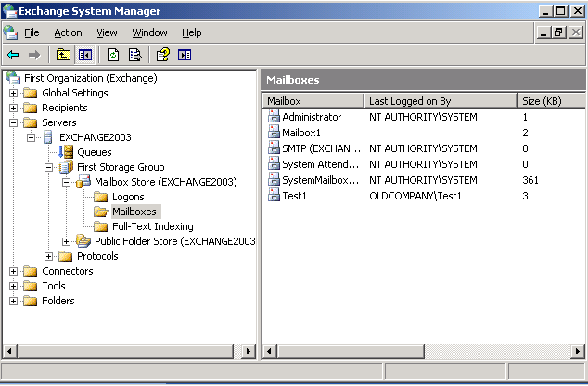Click the Exchange System Manager title bar icon
The width and height of the screenshot is (588, 386).
tap(10, 11)
